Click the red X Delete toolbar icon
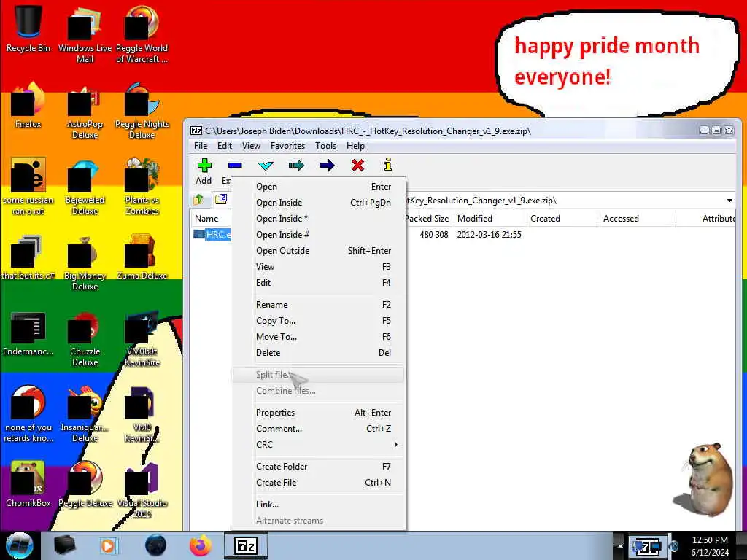This screenshot has width=747, height=560. pyautogui.click(x=357, y=166)
